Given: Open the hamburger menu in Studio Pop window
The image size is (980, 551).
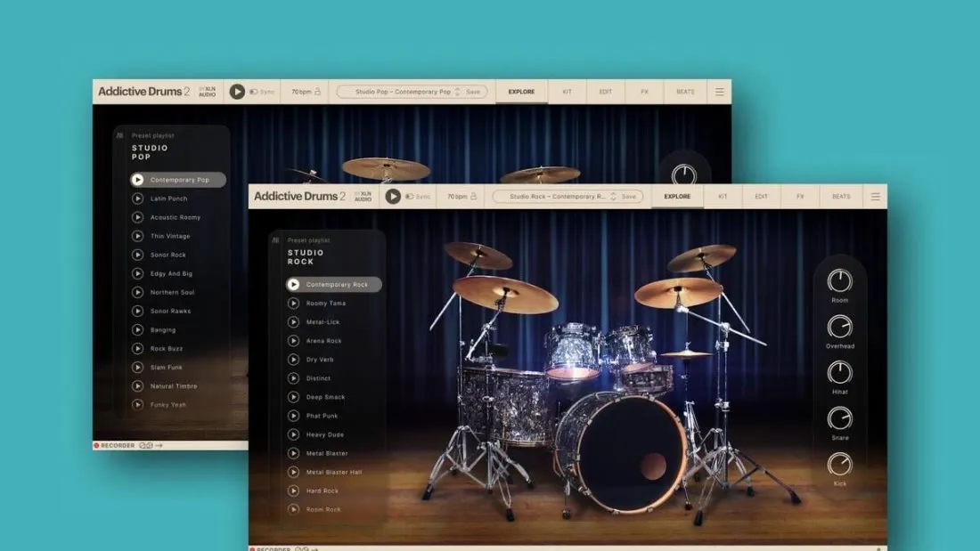Looking at the screenshot, I should 720,92.
